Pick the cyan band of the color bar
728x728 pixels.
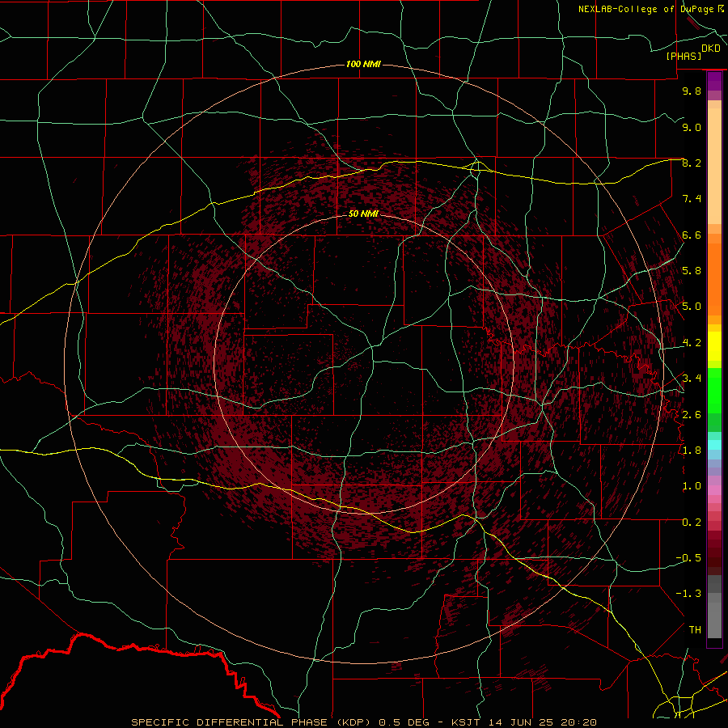tap(714, 445)
